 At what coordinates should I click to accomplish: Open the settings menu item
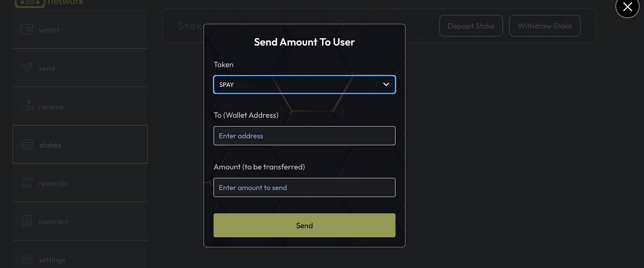click(52, 260)
